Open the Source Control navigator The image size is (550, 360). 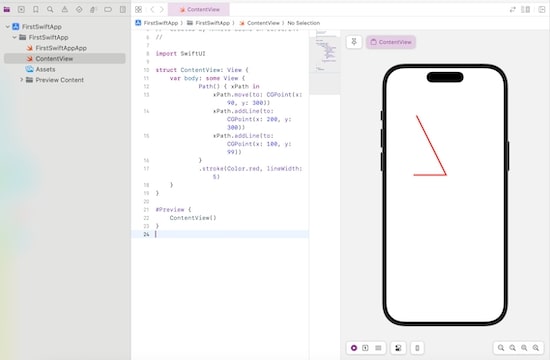(x=21, y=9)
